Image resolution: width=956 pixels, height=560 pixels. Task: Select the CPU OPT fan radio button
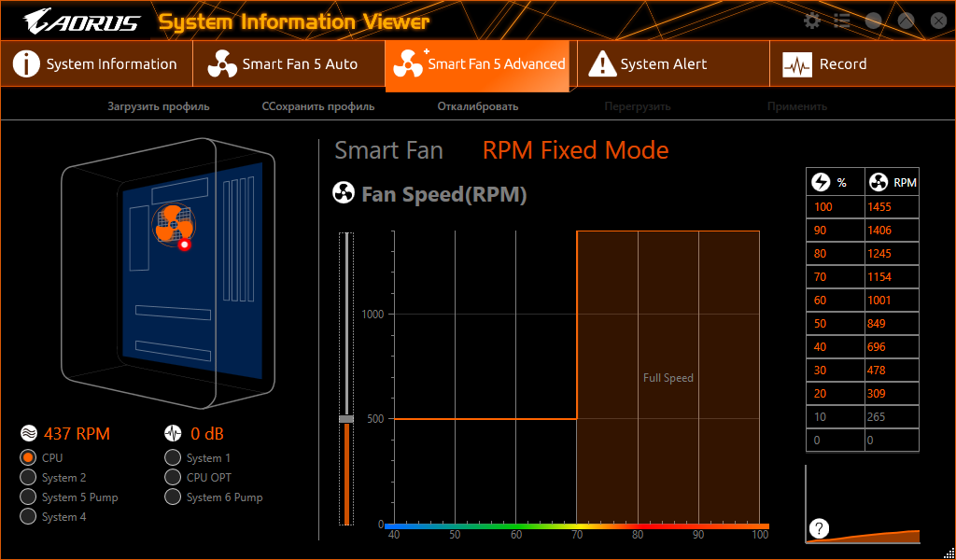click(x=173, y=477)
